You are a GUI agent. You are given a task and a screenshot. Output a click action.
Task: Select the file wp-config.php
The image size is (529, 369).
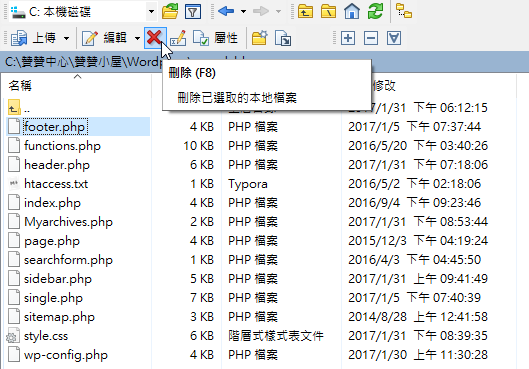click(66, 355)
